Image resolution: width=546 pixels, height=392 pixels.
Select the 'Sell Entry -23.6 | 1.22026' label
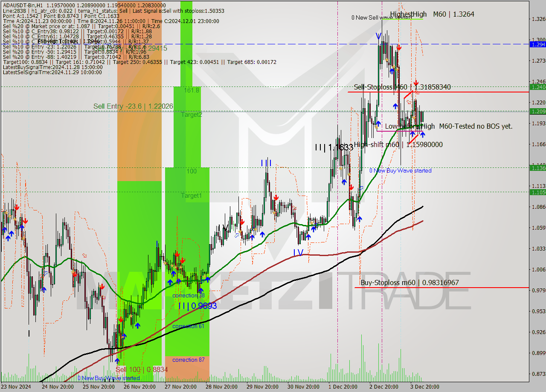[133, 106]
